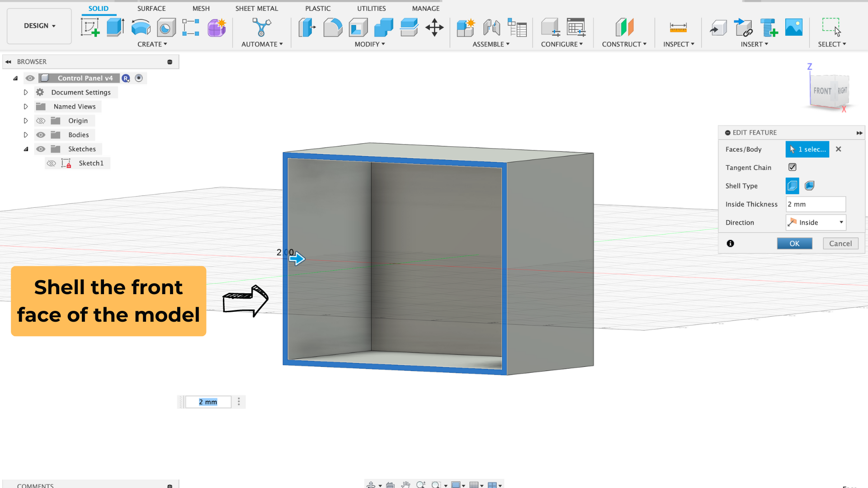Click Cancel to dismiss edit feature
Screen dimensions: 868x488
tap(840, 243)
